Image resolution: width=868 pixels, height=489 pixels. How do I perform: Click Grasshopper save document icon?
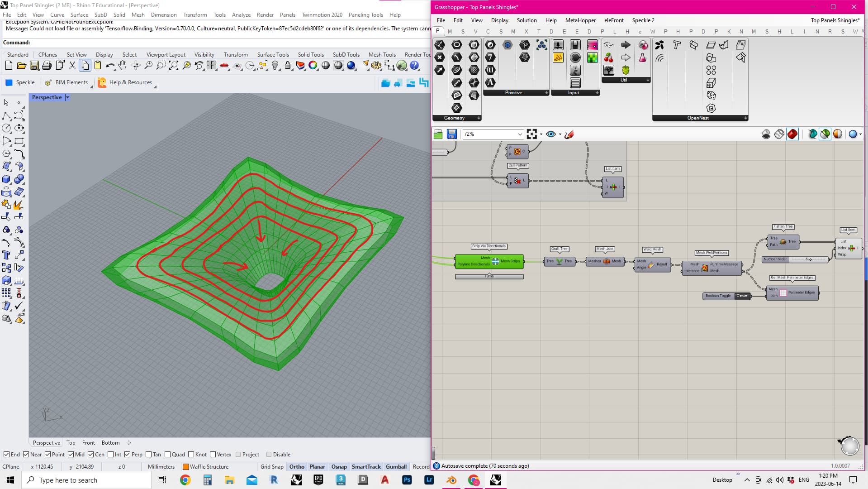pyautogui.click(x=451, y=134)
